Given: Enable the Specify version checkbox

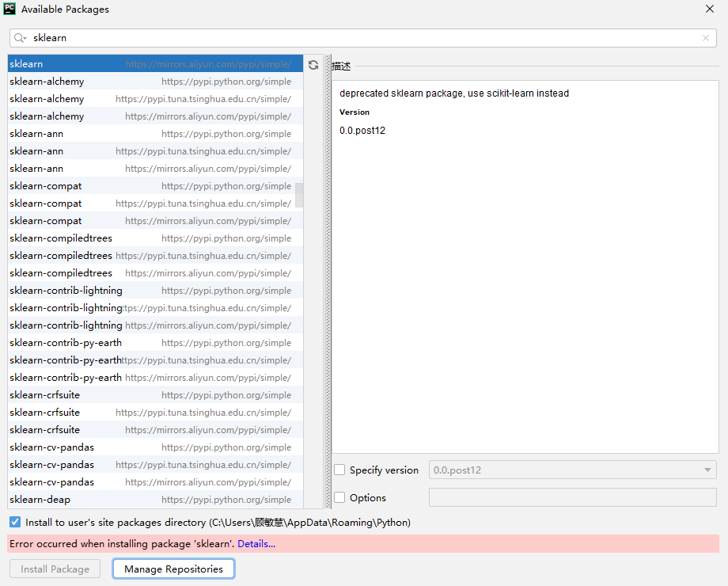Looking at the screenshot, I should [339, 470].
